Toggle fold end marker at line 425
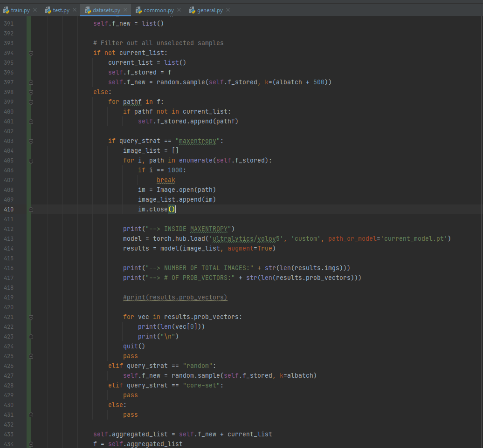The width and height of the screenshot is (483, 448). coord(31,356)
